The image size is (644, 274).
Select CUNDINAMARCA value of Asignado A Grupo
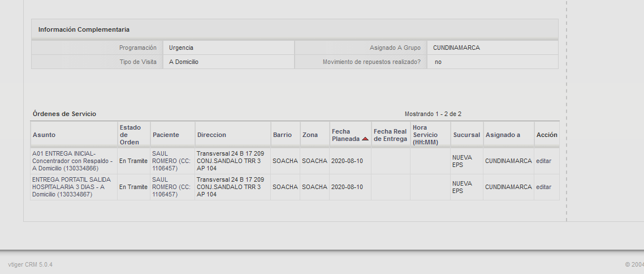click(x=456, y=48)
